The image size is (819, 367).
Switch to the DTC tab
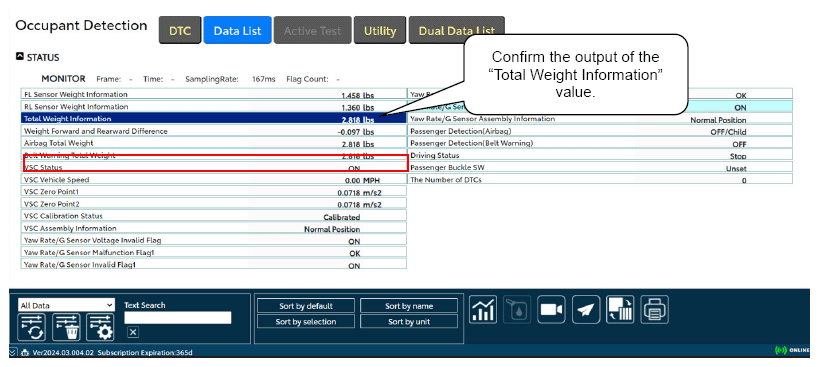180,30
